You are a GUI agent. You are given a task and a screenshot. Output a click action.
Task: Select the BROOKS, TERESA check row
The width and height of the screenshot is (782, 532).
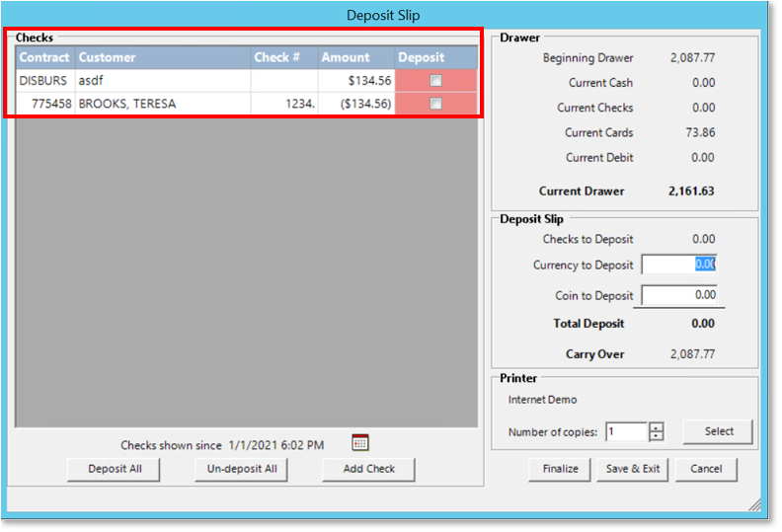click(163, 104)
